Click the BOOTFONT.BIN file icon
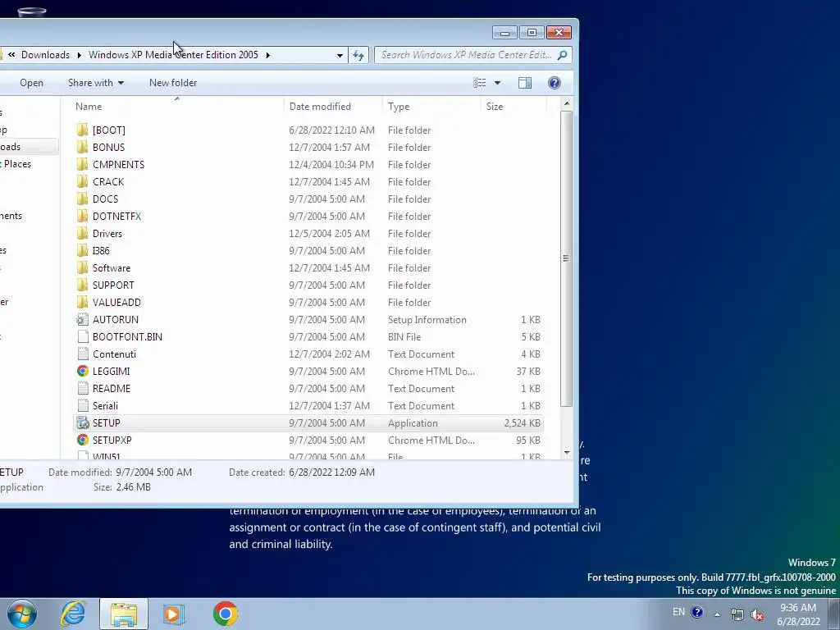The width and height of the screenshot is (840, 630). coord(82,337)
